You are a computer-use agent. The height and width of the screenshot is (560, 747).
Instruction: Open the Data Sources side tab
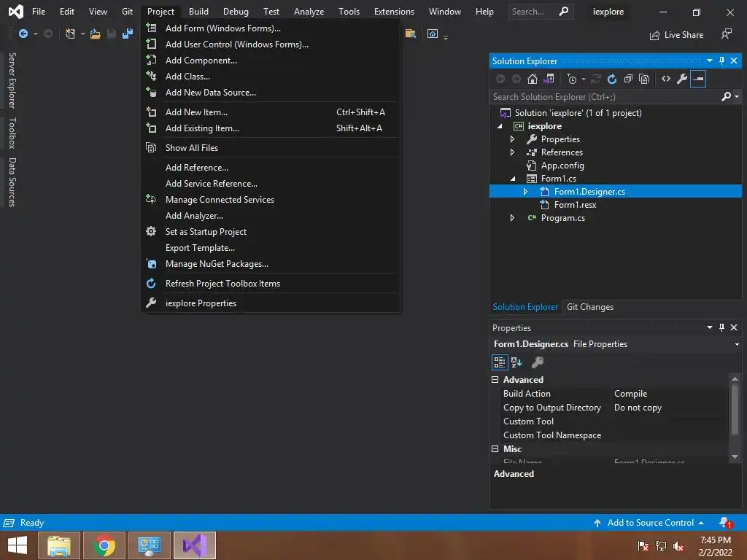pos(12,182)
